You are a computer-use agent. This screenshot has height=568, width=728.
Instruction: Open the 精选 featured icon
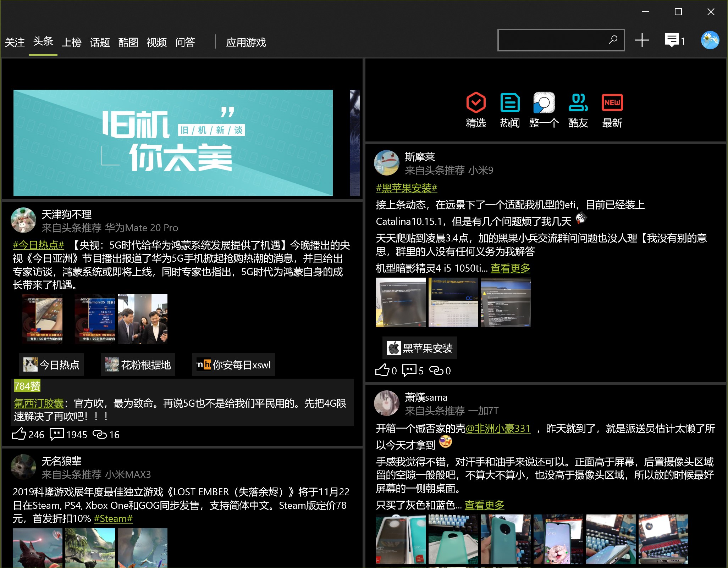tap(475, 103)
